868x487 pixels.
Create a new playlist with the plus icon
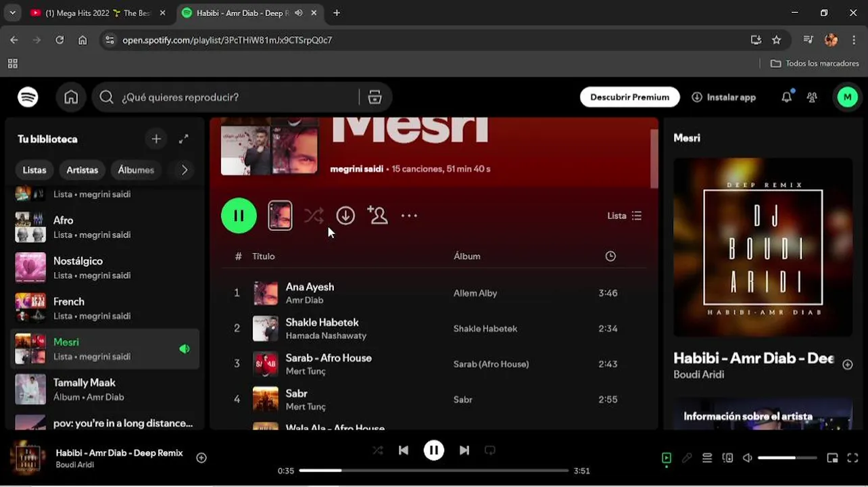pos(156,139)
